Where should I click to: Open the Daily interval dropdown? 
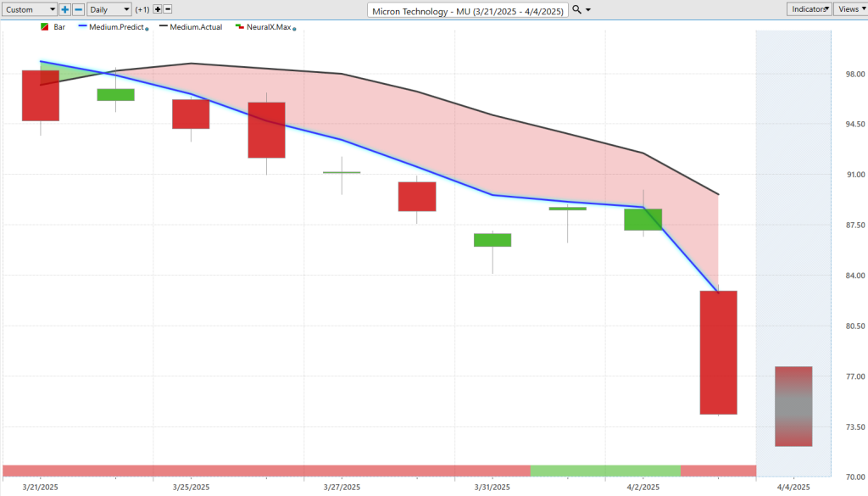click(109, 9)
